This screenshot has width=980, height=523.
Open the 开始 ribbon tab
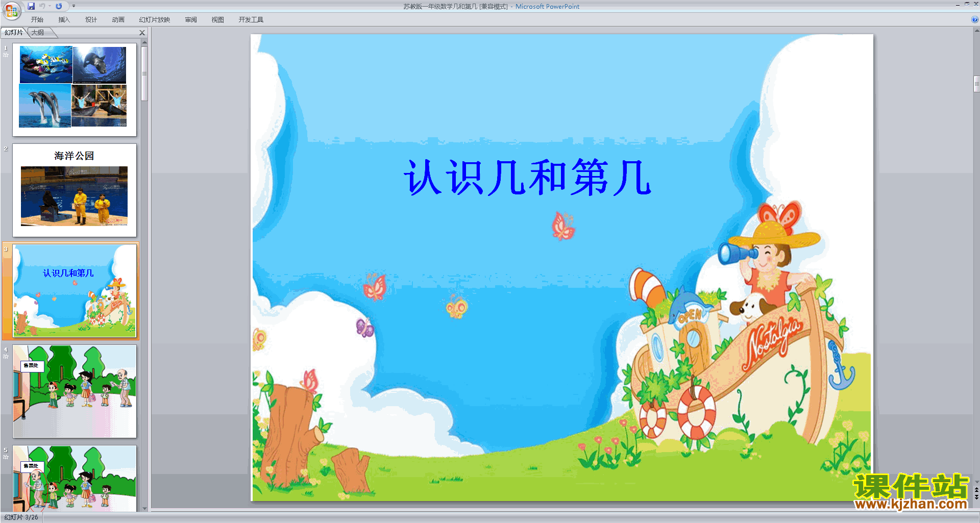point(37,20)
